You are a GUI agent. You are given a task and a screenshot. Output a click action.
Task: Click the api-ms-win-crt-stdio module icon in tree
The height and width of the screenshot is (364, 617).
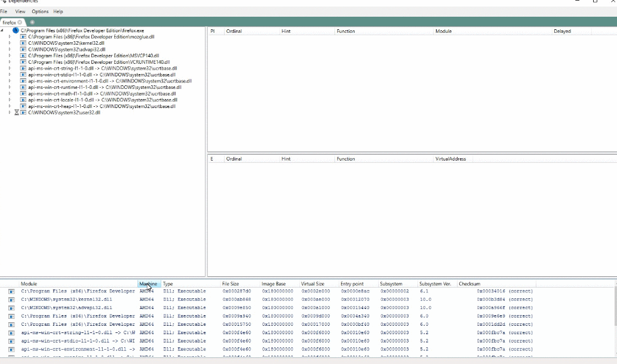tap(23, 75)
